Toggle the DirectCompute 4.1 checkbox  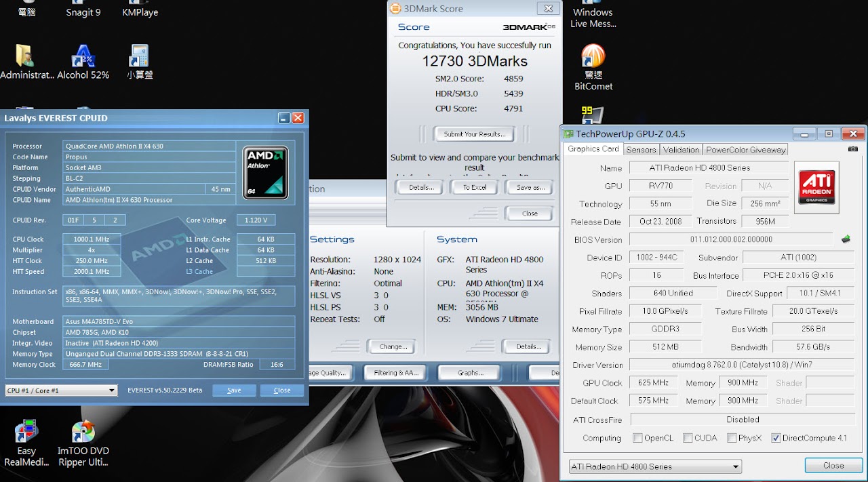(x=776, y=438)
